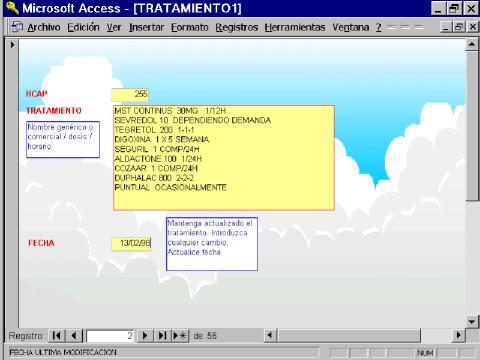This screenshot has width=480, height=360.
Task: Click the vertical scrollbar up arrow
Action: point(472,44)
